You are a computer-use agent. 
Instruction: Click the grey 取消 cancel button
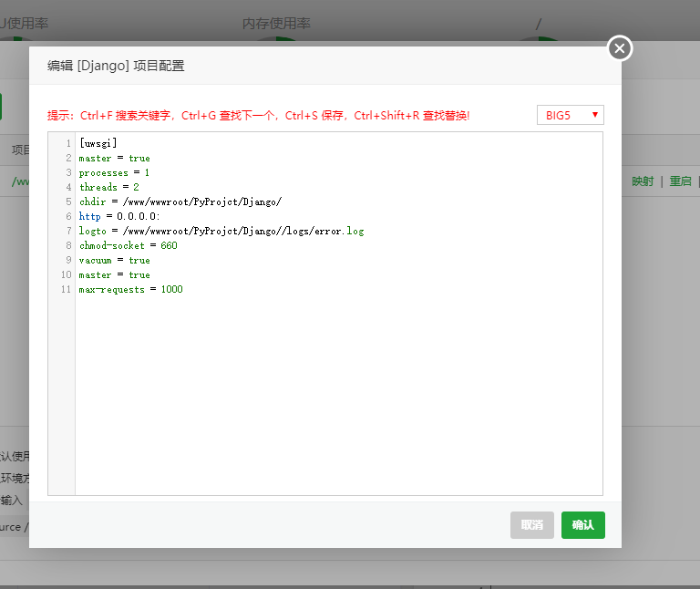[x=532, y=524]
